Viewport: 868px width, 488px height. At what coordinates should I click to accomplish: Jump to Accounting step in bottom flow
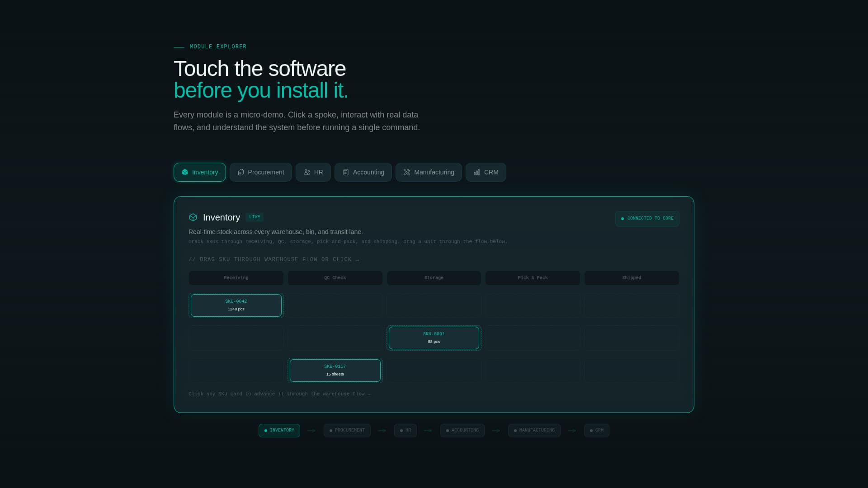(x=462, y=431)
